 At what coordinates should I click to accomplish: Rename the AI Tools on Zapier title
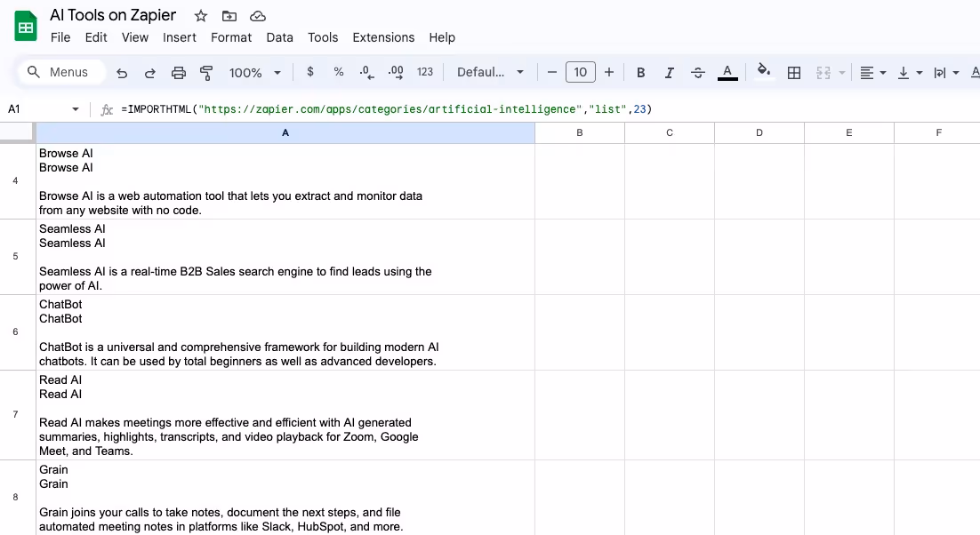pyautogui.click(x=113, y=16)
